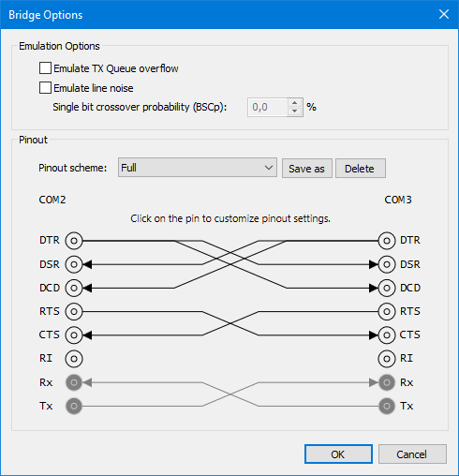
Task: Click the COM2 RI pin
Action: point(74,359)
